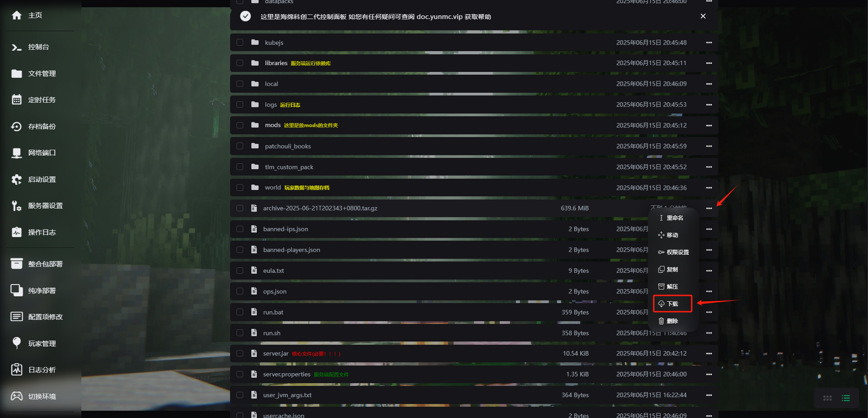Switch to list view icon

846,398
